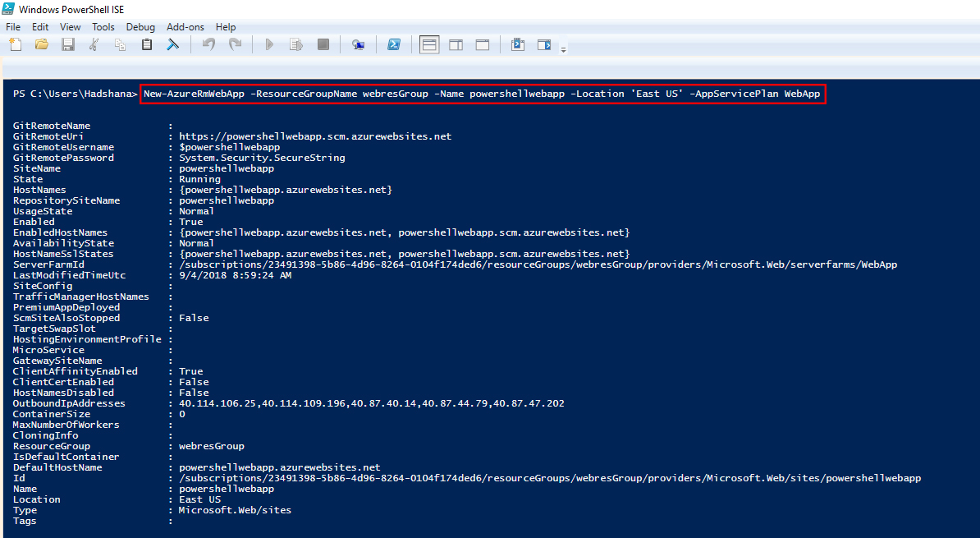Click the 'CloningInfo' property label
The image size is (980, 538).
pos(46,435)
